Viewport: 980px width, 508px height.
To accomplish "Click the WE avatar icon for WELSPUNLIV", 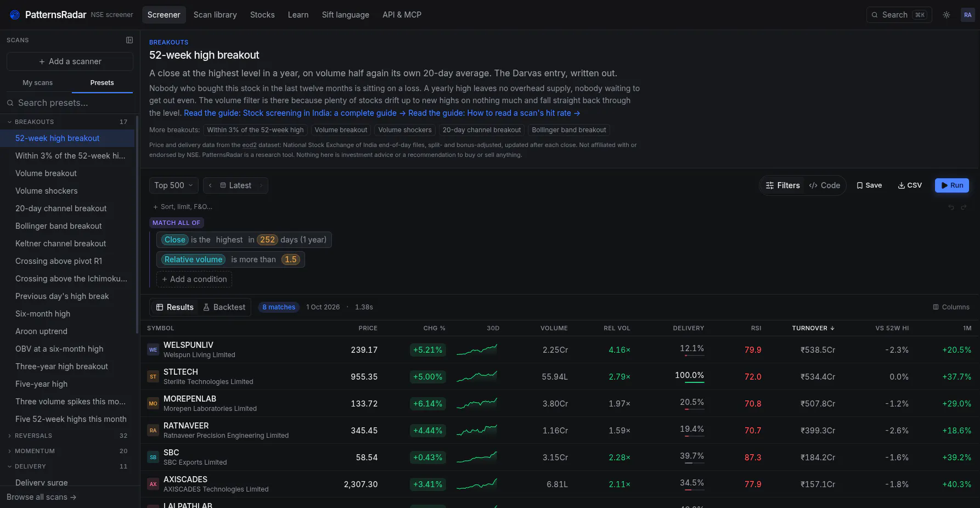I will click(153, 349).
